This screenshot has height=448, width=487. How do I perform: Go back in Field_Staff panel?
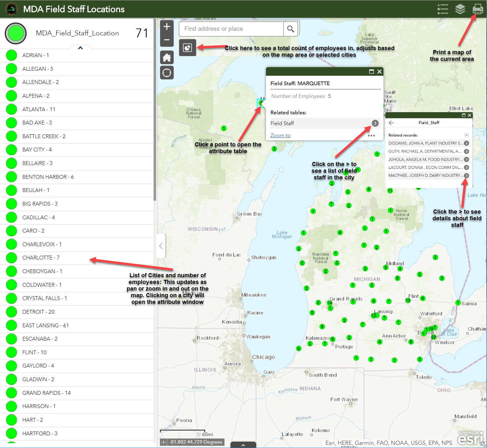coord(391,123)
